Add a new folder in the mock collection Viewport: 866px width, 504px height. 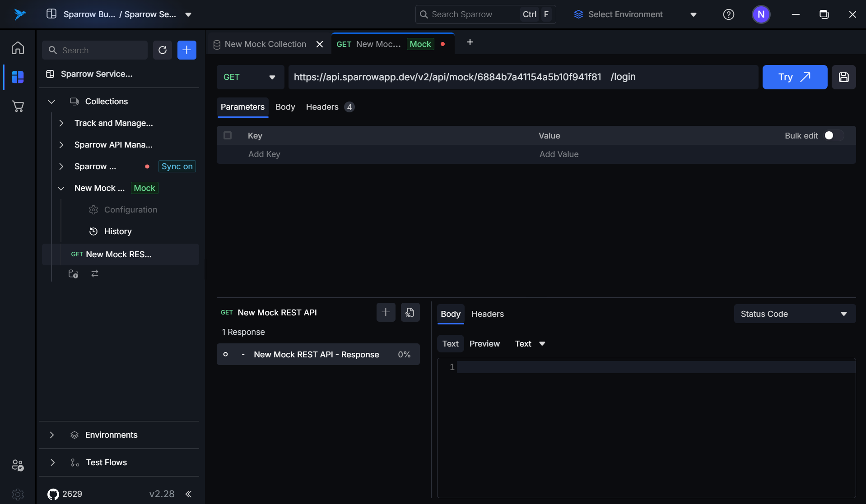[73, 273]
